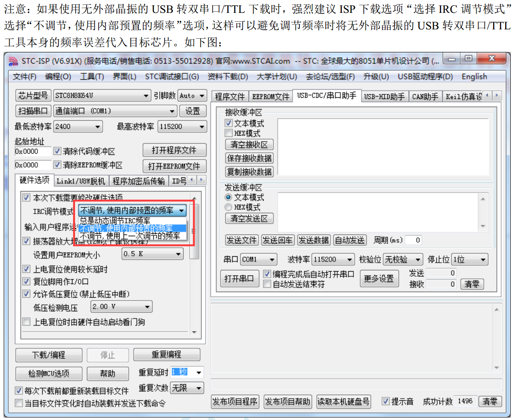The width and height of the screenshot is (514, 420).
Task: Click log area scrollbar down arrow
Action: pyautogui.click(x=496, y=368)
